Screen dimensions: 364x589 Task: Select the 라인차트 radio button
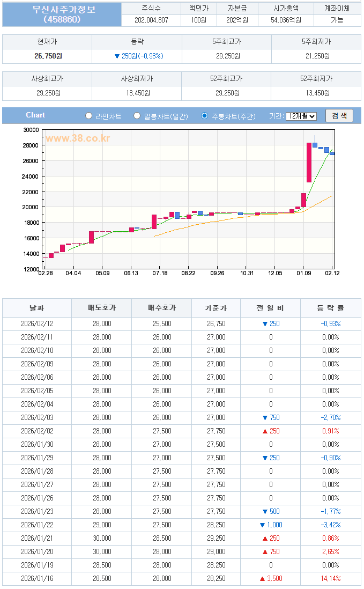coord(88,116)
